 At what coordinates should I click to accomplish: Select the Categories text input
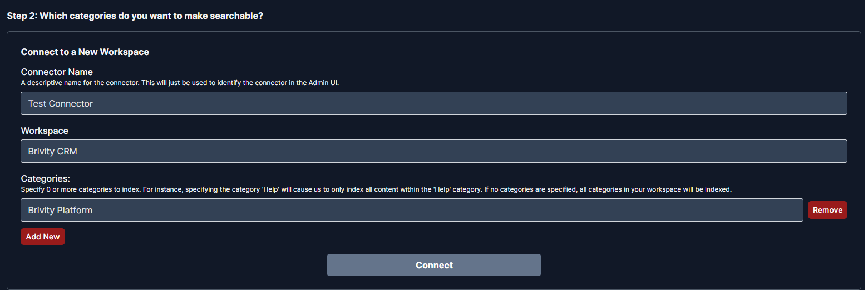[411, 210]
